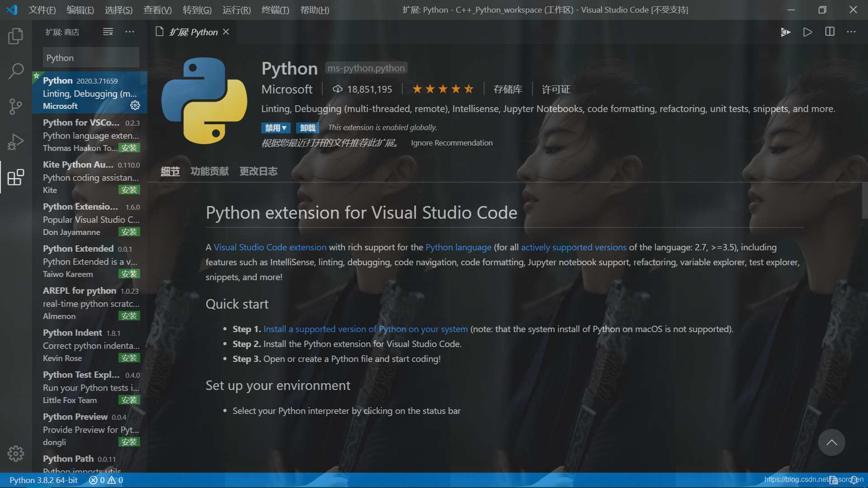Close the 扩展 Python tab
The width and height of the screenshot is (868, 488).
226,32
